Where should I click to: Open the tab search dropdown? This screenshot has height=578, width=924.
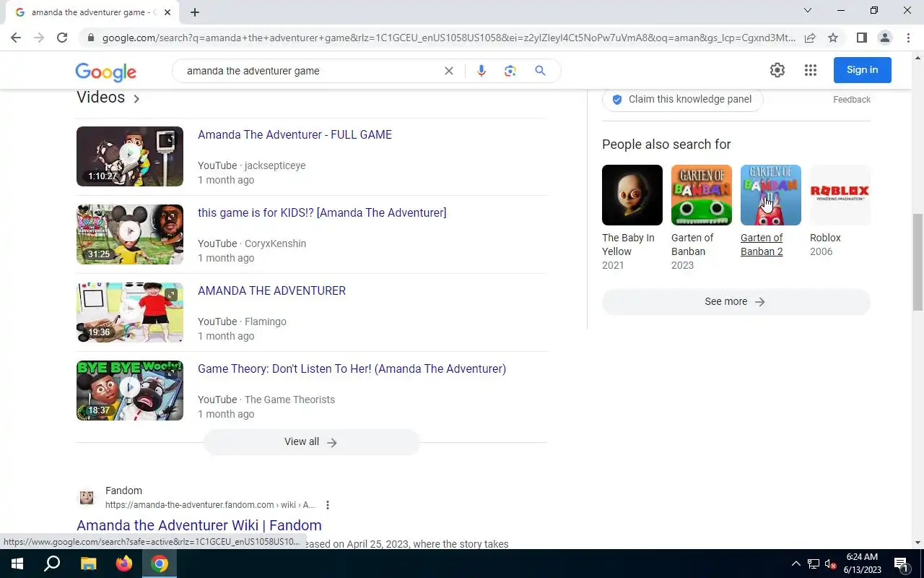pos(808,10)
